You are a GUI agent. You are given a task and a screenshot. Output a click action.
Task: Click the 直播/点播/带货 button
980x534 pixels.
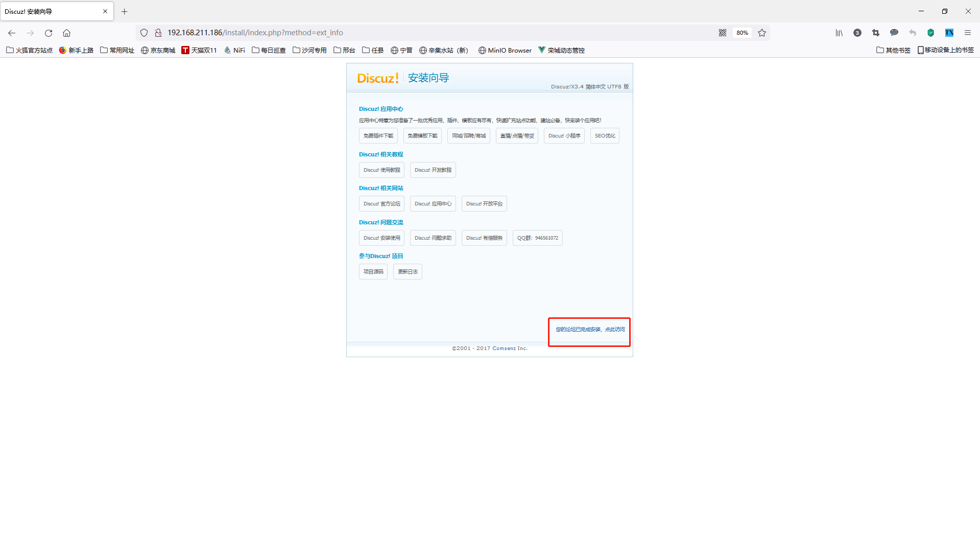tap(517, 136)
